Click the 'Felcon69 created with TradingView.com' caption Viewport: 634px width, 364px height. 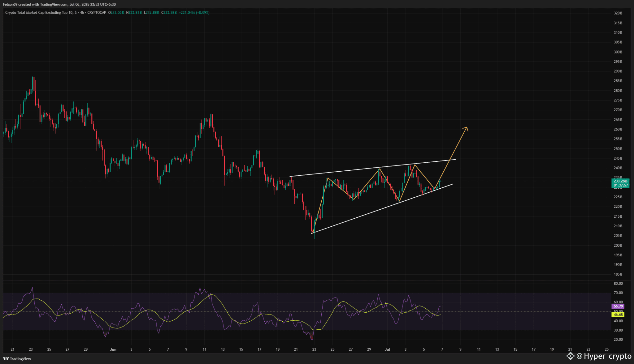coord(35,4)
